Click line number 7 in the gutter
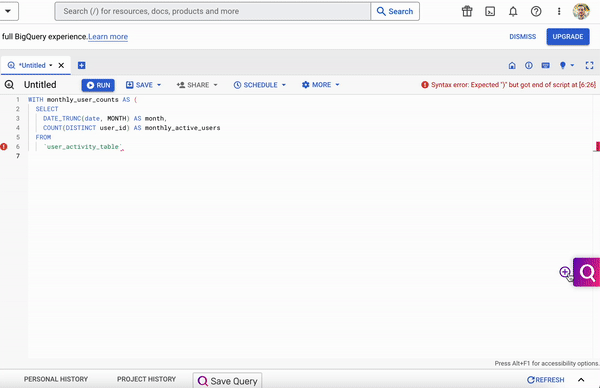 click(x=18, y=156)
